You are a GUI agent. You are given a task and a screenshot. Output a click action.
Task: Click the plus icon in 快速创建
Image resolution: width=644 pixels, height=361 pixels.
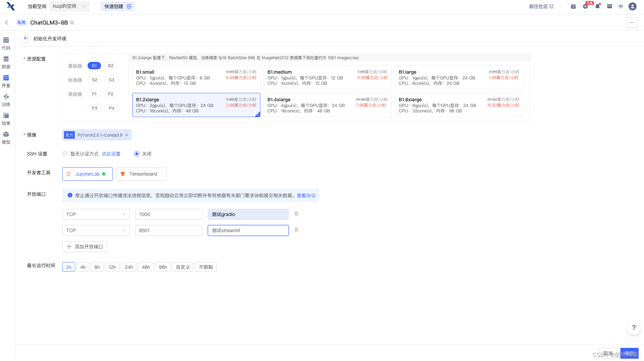coord(129,6)
